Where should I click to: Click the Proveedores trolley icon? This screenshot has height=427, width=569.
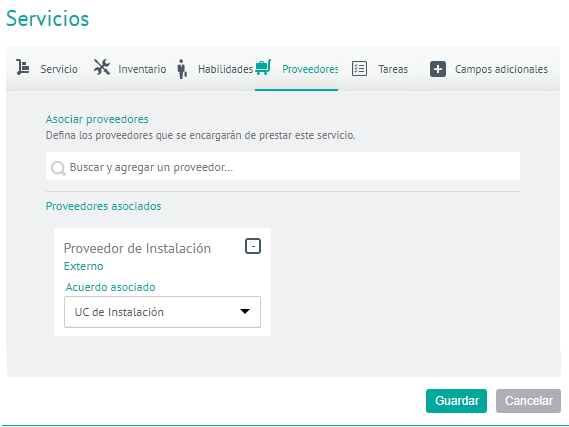tap(263, 67)
